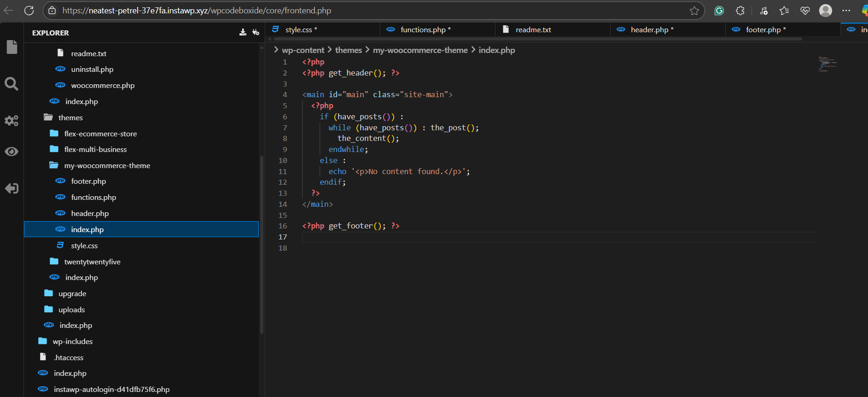Collapse the themes folder
Screen dimensions: 868x397
70,117
